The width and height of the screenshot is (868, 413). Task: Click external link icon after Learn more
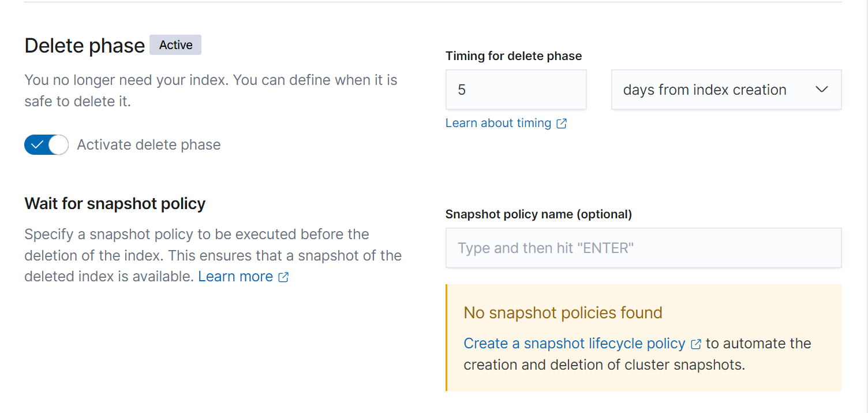coord(283,277)
